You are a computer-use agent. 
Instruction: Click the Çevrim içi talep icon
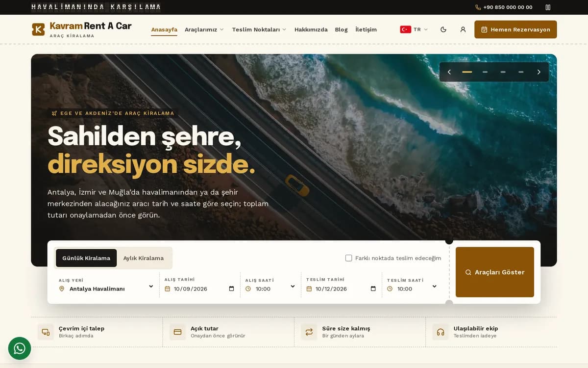click(46, 332)
